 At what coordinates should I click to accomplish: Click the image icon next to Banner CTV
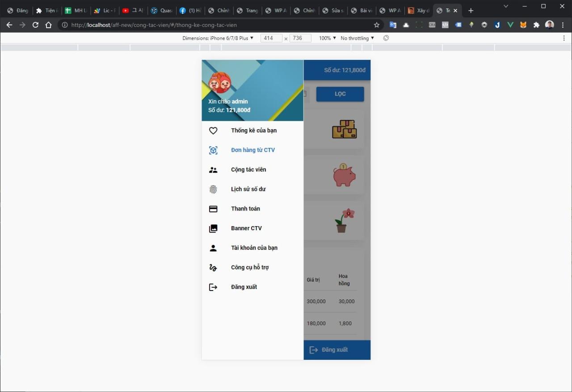pos(213,228)
